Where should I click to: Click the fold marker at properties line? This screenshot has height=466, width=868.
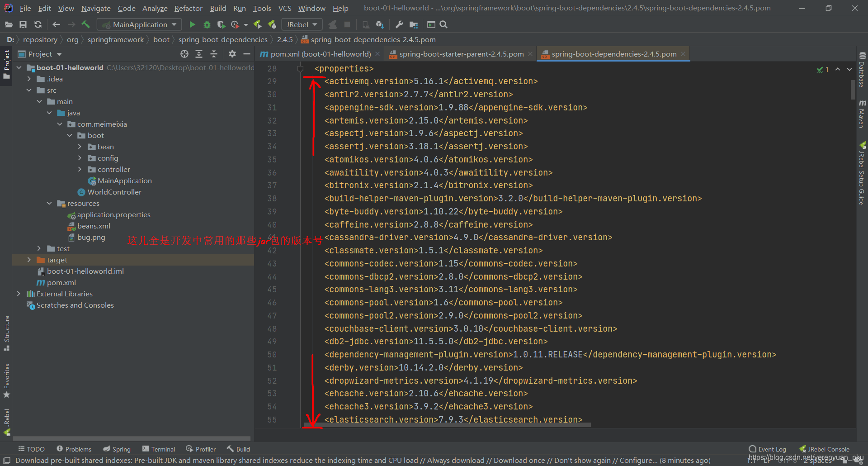(x=300, y=69)
